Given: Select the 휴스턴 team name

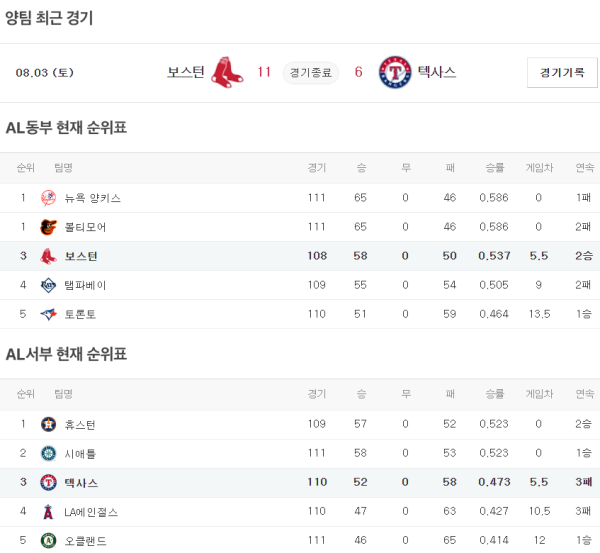Looking at the screenshot, I should 80,425.
